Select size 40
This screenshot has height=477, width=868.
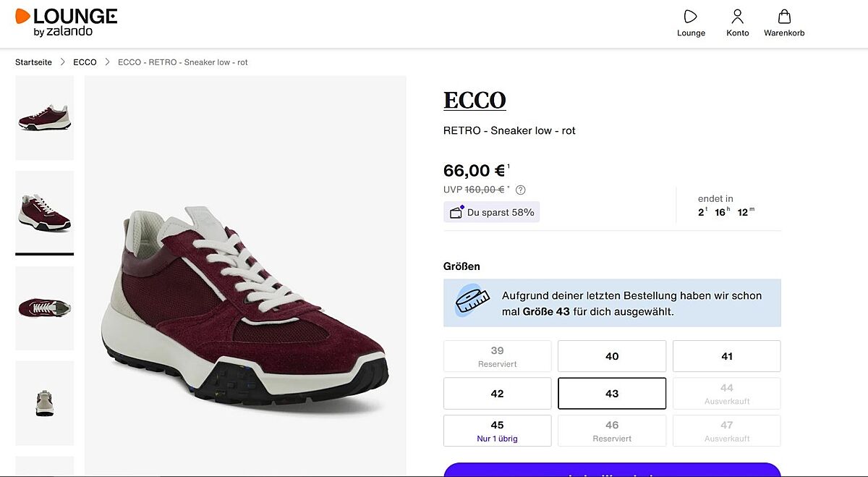coord(612,356)
